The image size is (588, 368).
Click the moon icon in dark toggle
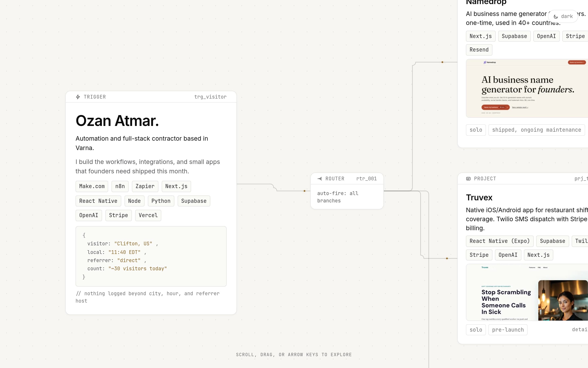click(556, 17)
